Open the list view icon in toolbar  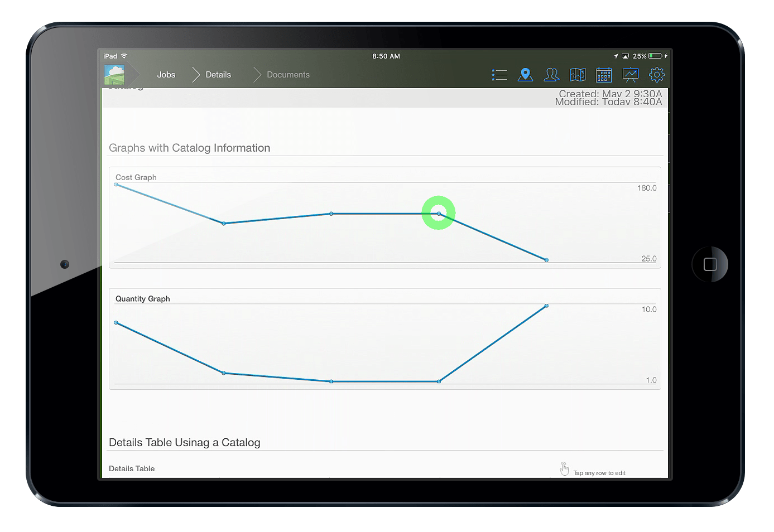click(x=499, y=75)
